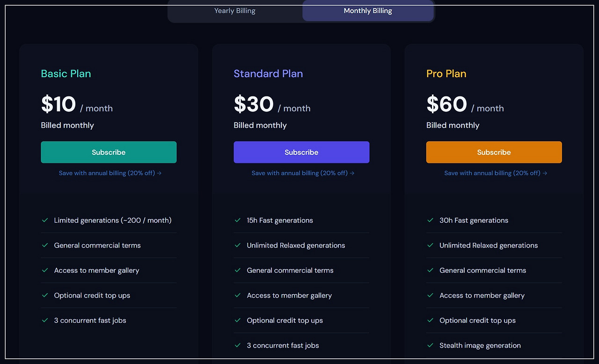Open annual billing savings link under Basic Plan
The image size is (599, 364).
coord(110,173)
